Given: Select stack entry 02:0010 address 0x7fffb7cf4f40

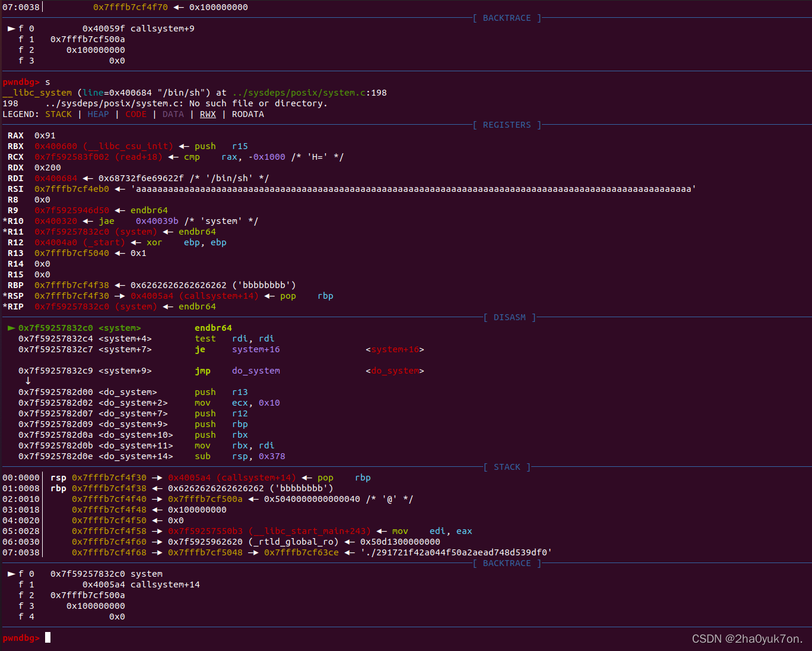Looking at the screenshot, I should tap(109, 499).
